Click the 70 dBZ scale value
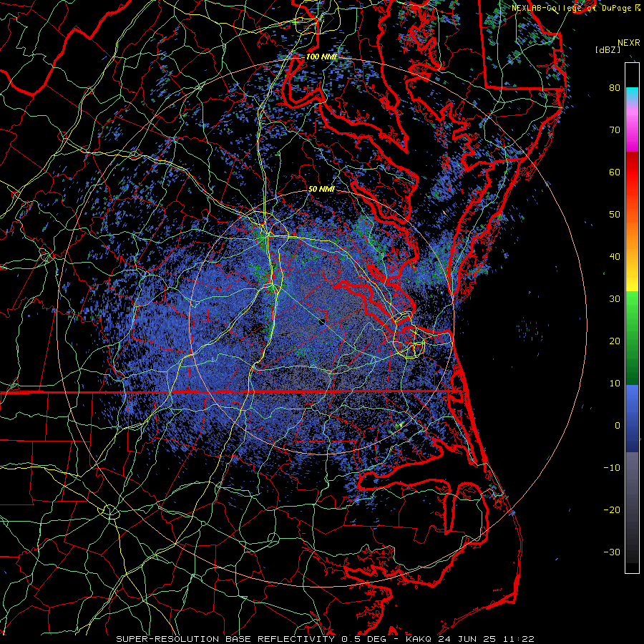Screen dimensions: 644x644 (615, 130)
